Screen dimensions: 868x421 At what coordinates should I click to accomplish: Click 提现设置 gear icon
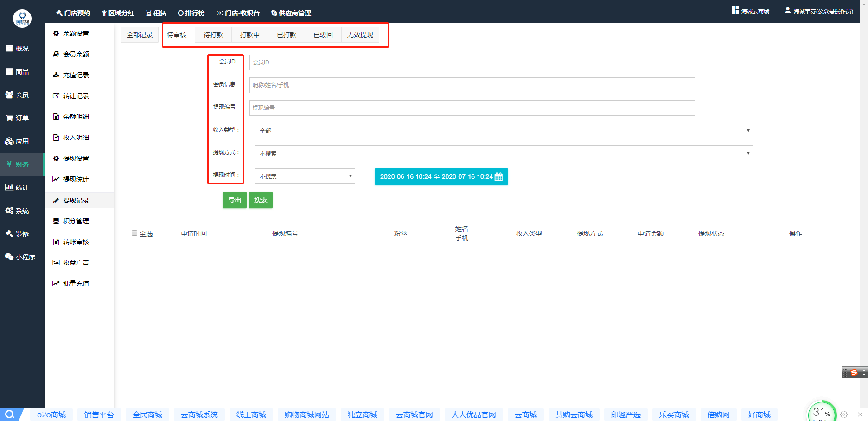click(56, 158)
